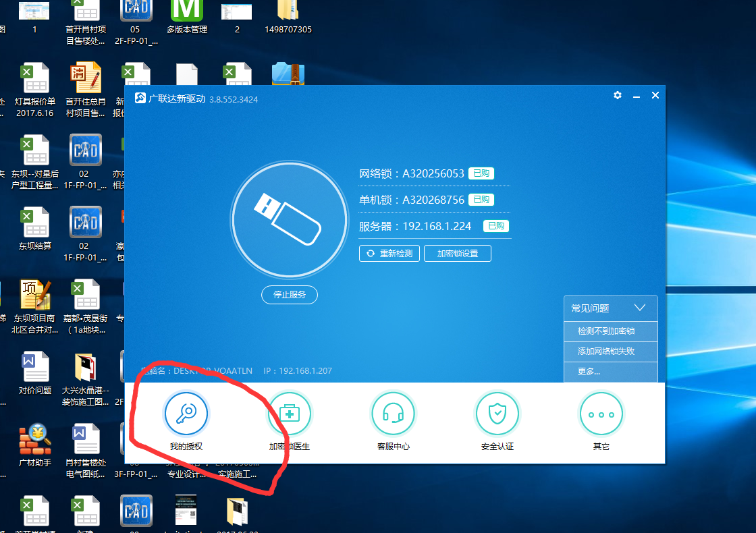Screen dimensions: 756x533
Task: Click 加密锁设置 button
Action: (458, 254)
